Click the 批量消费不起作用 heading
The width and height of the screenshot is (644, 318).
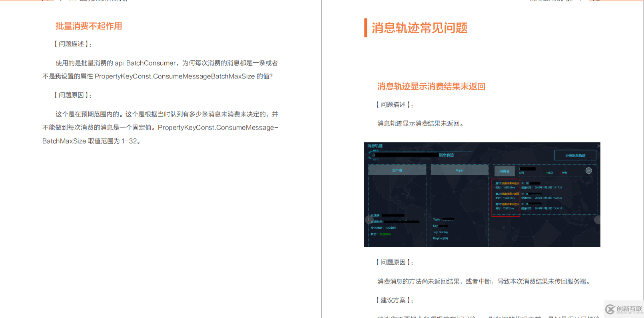[88, 26]
